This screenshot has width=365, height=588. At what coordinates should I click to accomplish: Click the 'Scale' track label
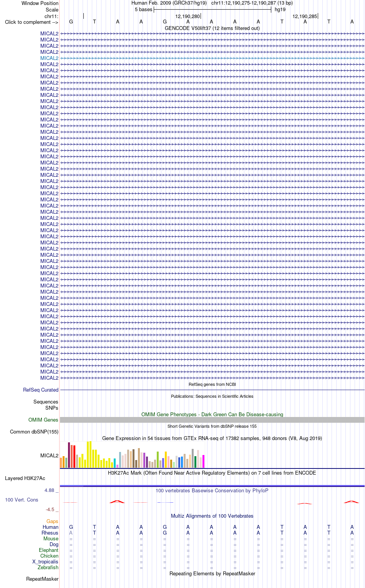[x=52, y=10]
